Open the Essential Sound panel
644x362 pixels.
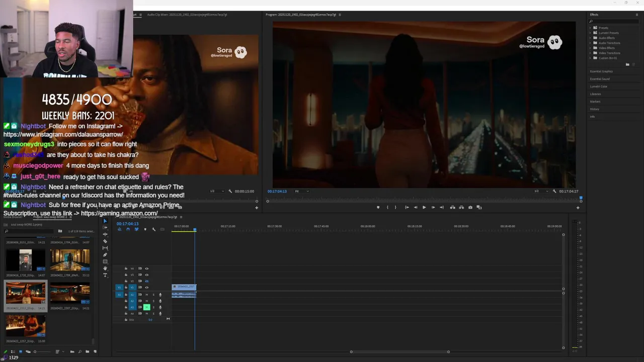600,79
